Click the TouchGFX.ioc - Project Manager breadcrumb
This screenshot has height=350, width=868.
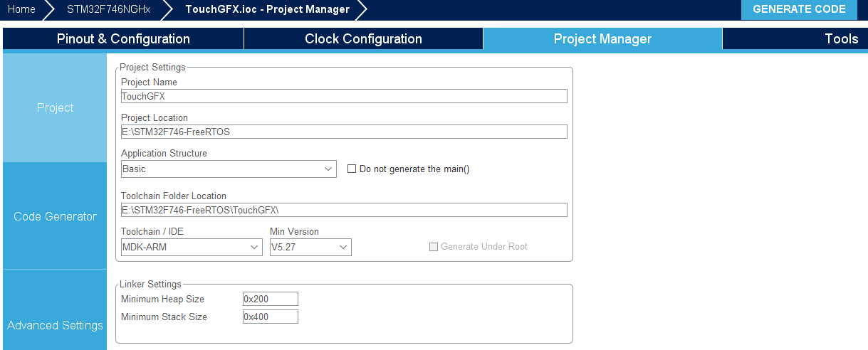click(x=267, y=9)
